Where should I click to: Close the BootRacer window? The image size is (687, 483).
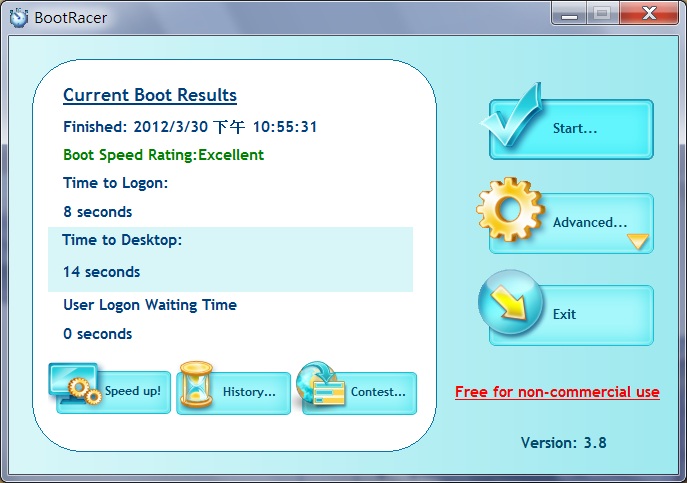pyautogui.click(x=648, y=14)
